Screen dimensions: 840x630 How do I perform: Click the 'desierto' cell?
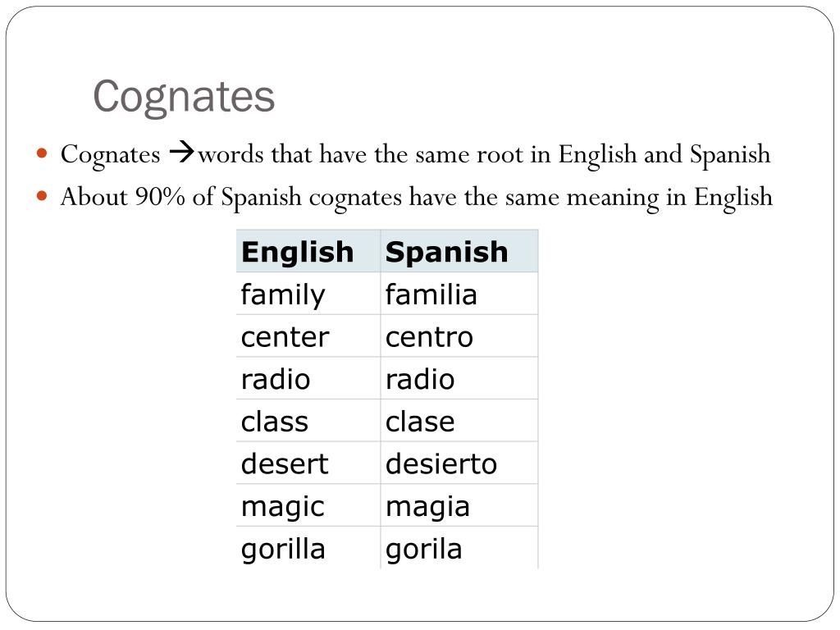459,463
